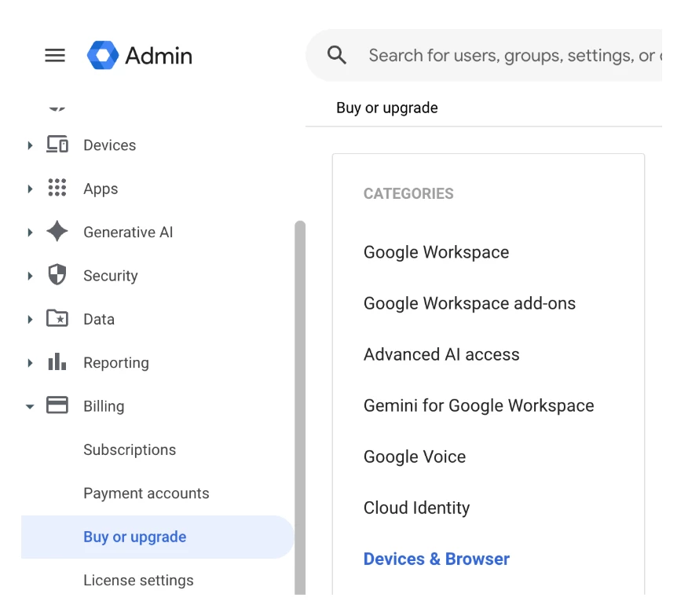
Task: Click the sidebar vertical scrollbar
Action: (x=300, y=408)
